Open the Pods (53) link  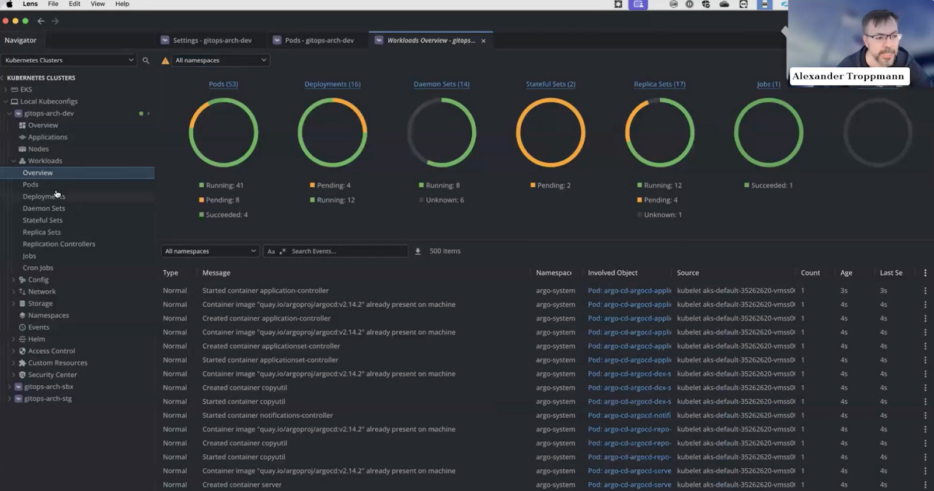pyautogui.click(x=223, y=84)
